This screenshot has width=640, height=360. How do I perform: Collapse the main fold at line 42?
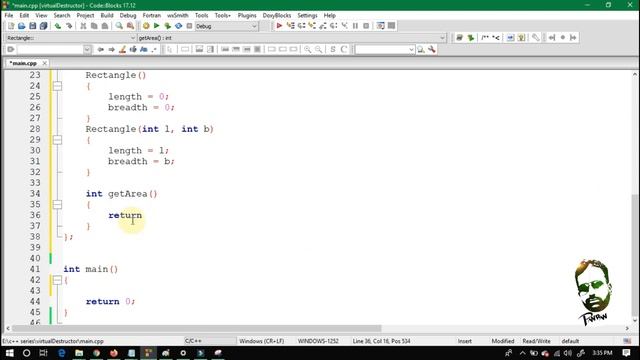(x=57, y=280)
